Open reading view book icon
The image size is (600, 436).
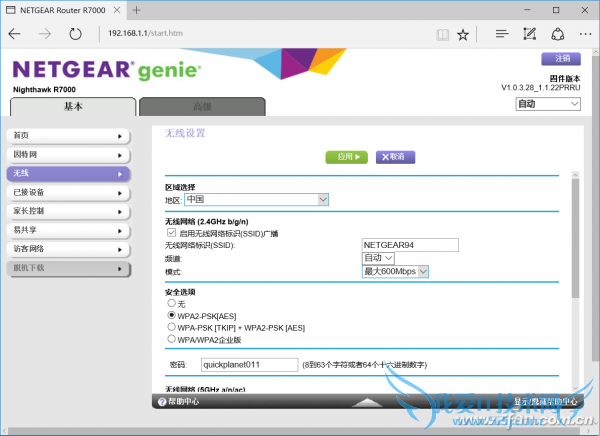(442, 35)
